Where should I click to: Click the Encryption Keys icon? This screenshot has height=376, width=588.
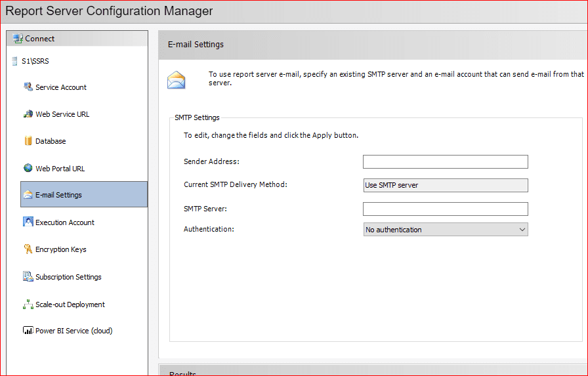point(28,249)
